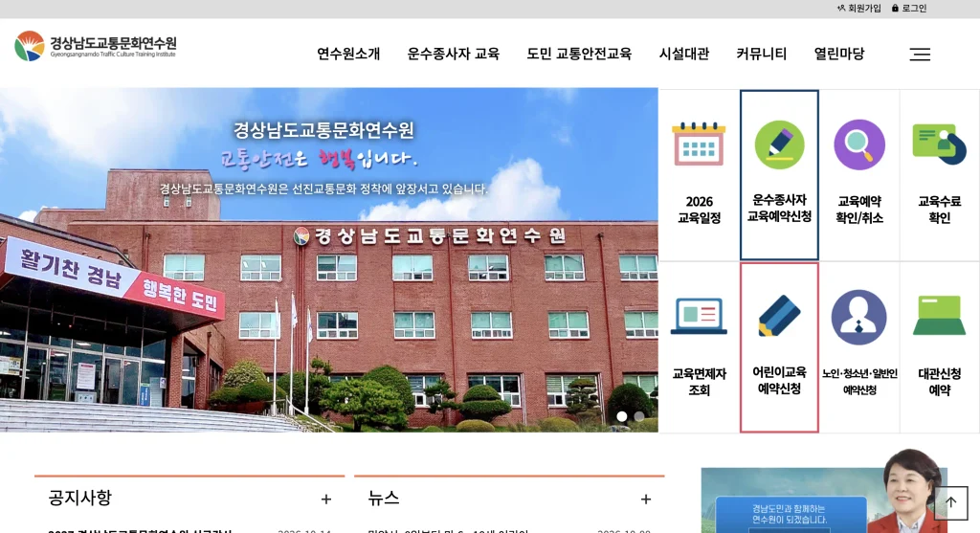Click the 어린이교육 예약신청 pencil icon
Image resolution: width=980 pixels, height=533 pixels.
(779, 316)
